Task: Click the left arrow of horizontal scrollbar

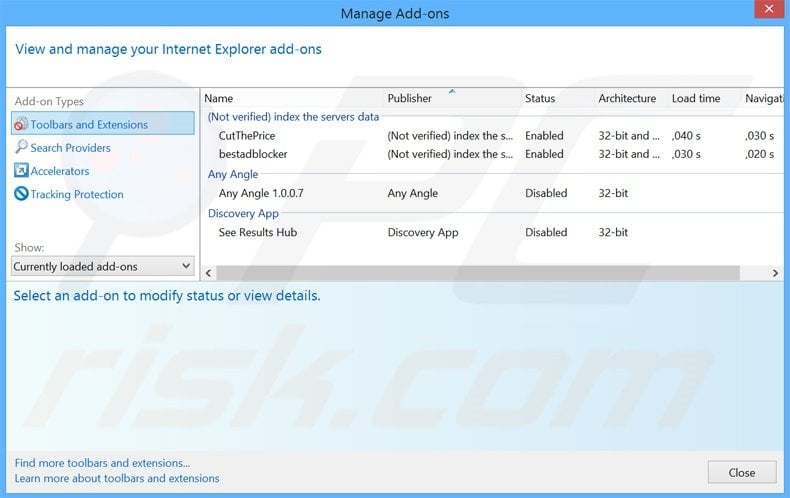Action: click(x=209, y=273)
